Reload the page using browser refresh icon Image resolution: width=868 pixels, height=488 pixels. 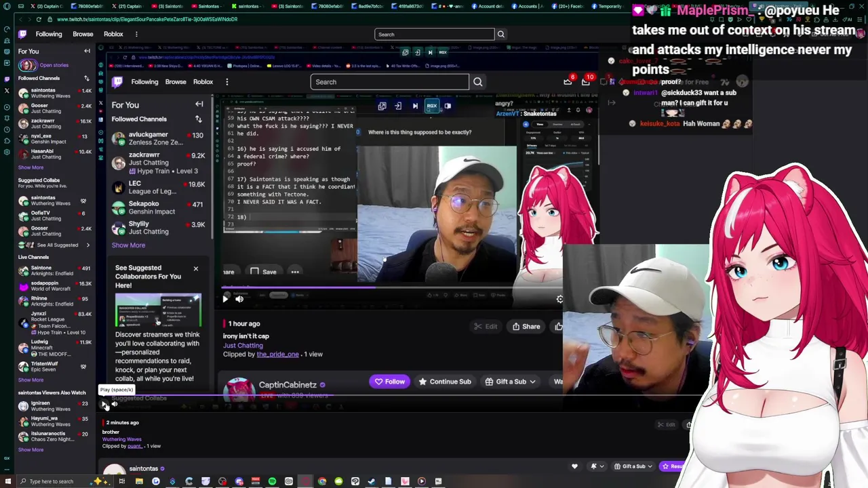[39, 19]
